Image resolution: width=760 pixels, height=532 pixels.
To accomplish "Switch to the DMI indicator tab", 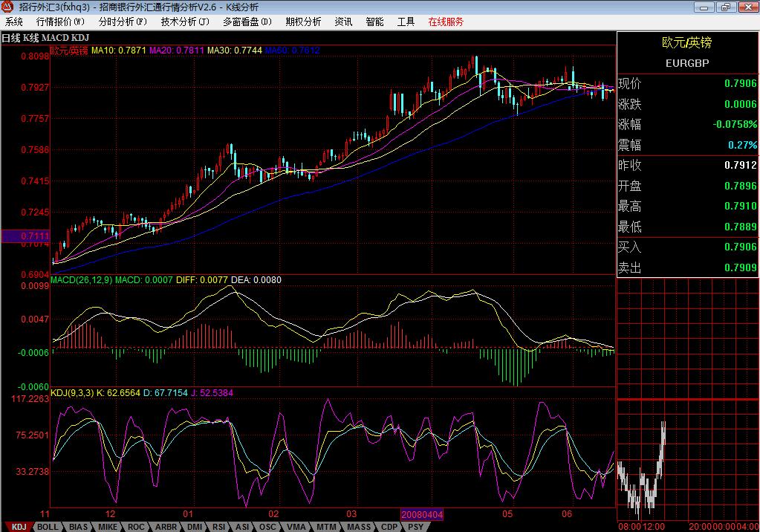I will 195,527.
